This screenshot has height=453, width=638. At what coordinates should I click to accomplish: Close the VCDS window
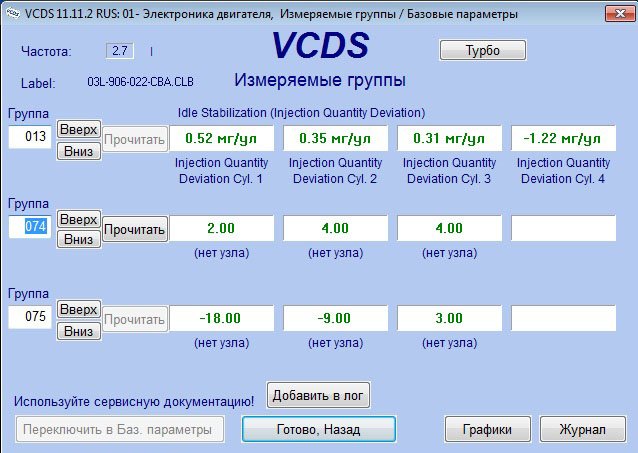point(620,14)
